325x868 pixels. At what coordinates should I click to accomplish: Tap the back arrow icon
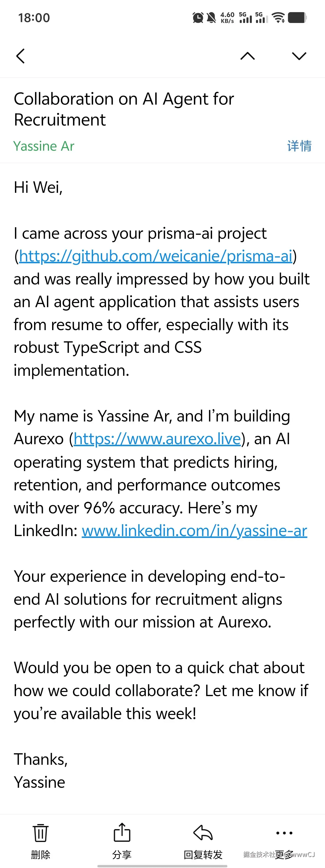coord(21,56)
